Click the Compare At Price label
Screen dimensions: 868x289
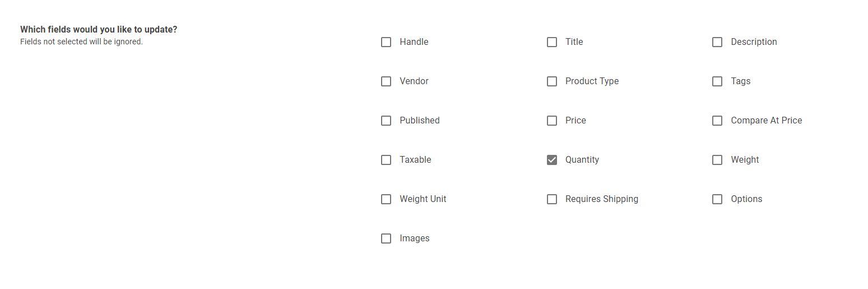pos(766,121)
